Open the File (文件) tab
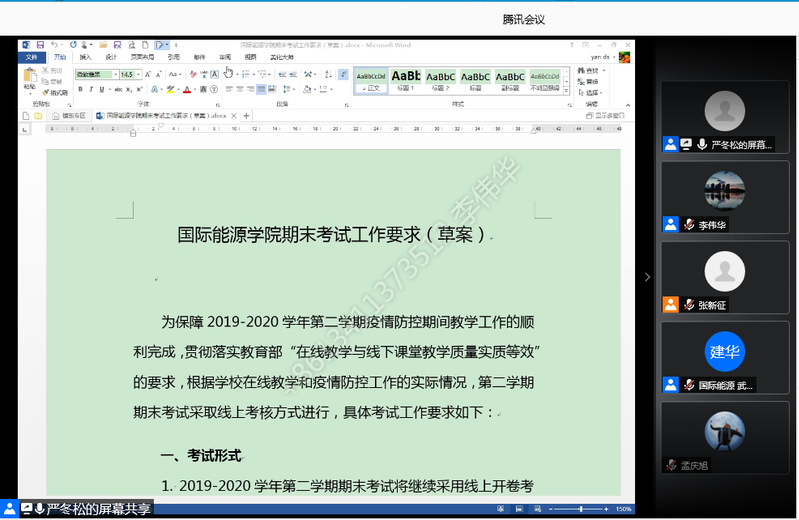The width and height of the screenshot is (799, 520). click(x=32, y=57)
